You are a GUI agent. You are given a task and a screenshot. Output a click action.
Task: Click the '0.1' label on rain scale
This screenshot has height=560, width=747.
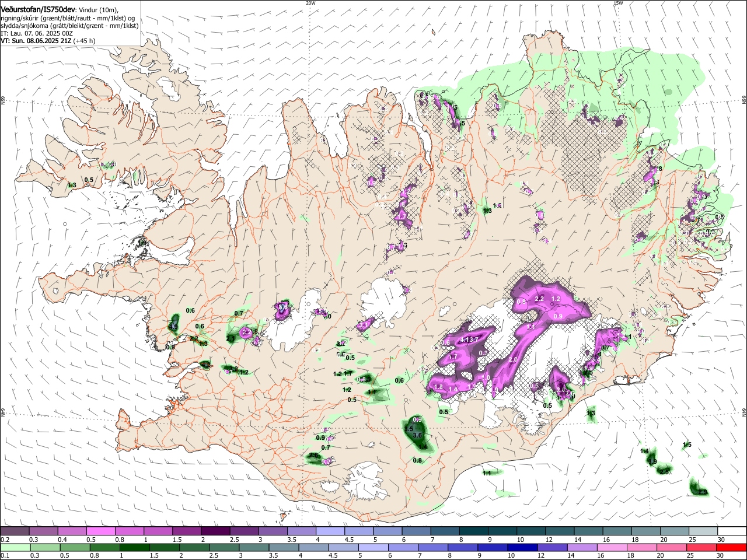5,556
